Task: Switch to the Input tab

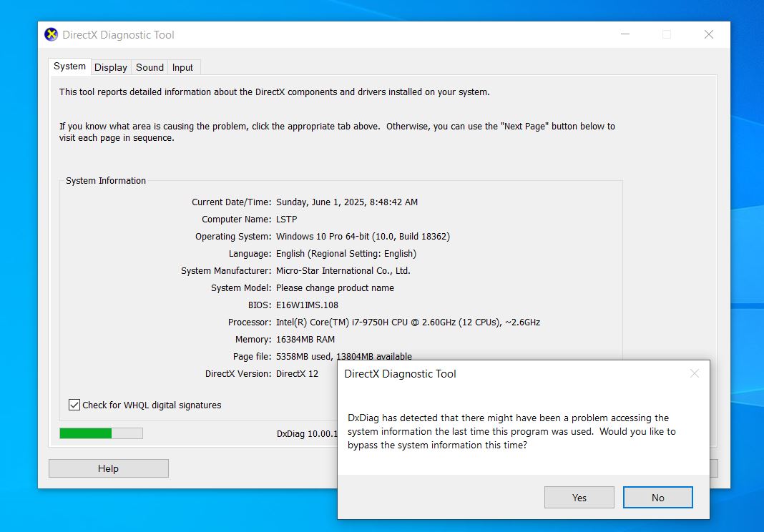Action: coord(182,67)
